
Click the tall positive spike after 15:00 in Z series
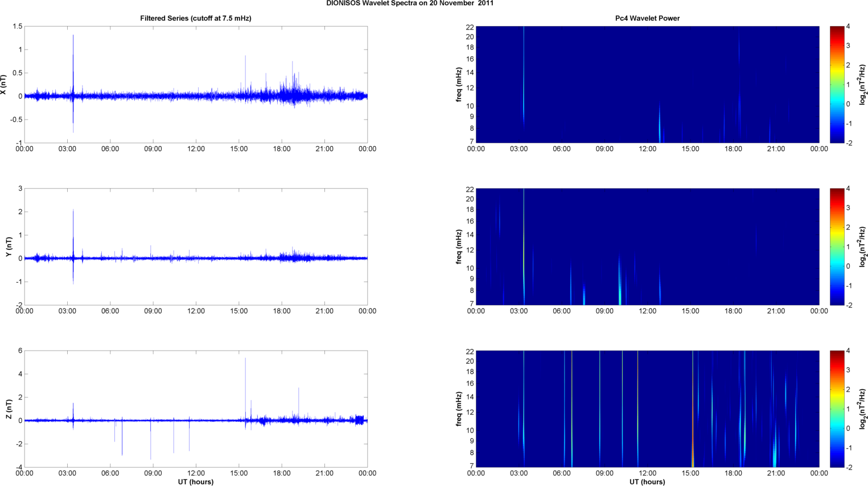point(245,390)
